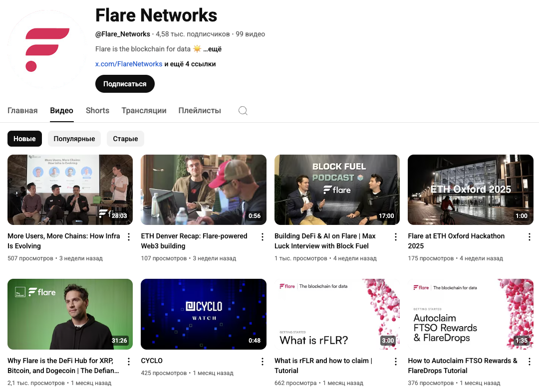Play the CYCLO Watch thumbnail
539x392 pixels.
(x=204, y=314)
